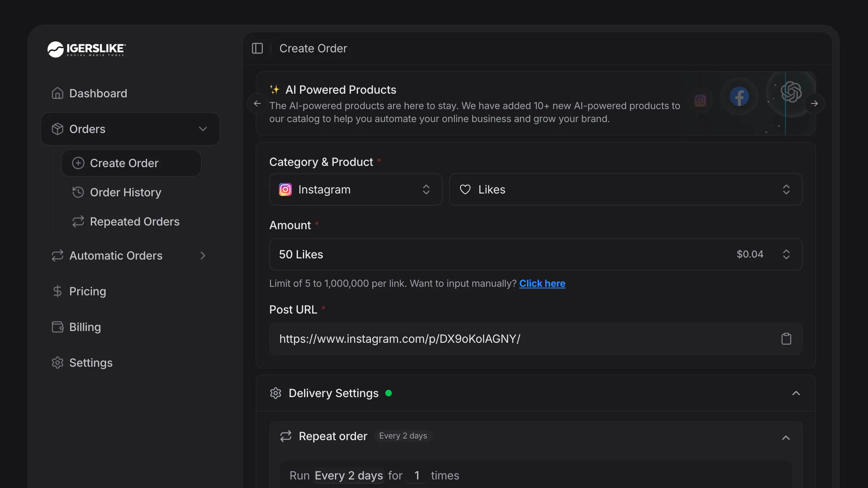This screenshot has width=868, height=488.
Task: Click the Every 2 days badge
Action: tap(403, 436)
